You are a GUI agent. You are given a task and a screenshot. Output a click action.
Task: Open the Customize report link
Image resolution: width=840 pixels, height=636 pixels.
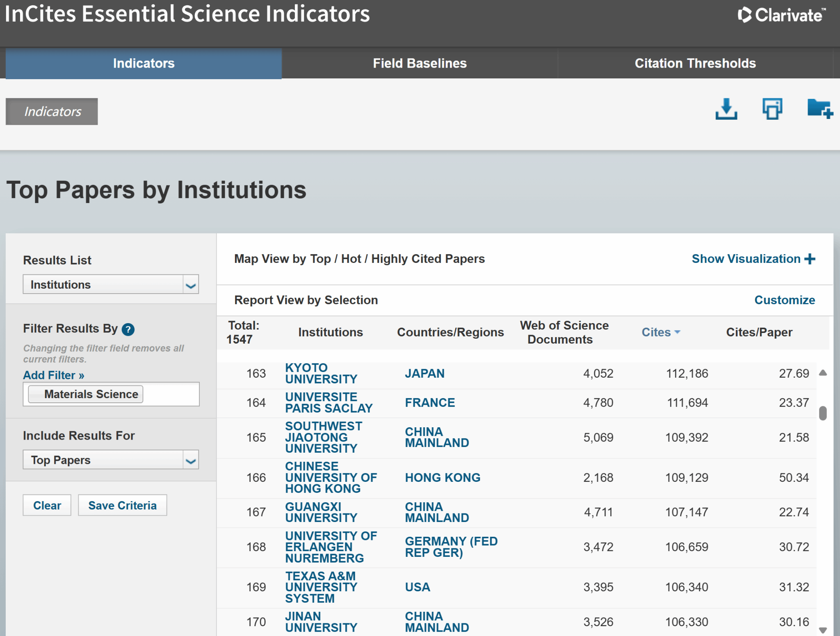pos(784,300)
